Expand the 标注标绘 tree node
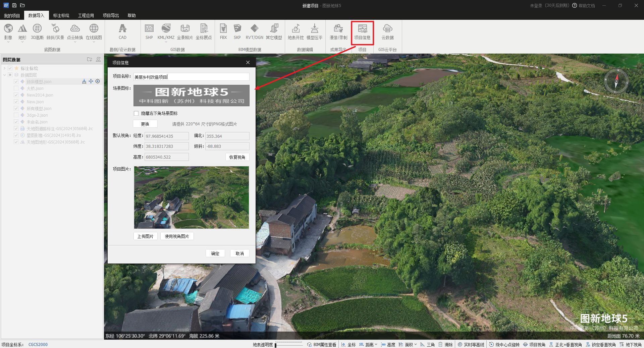 point(5,68)
